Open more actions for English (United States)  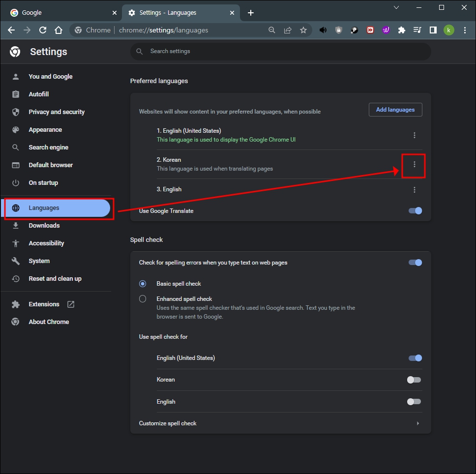coord(415,135)
